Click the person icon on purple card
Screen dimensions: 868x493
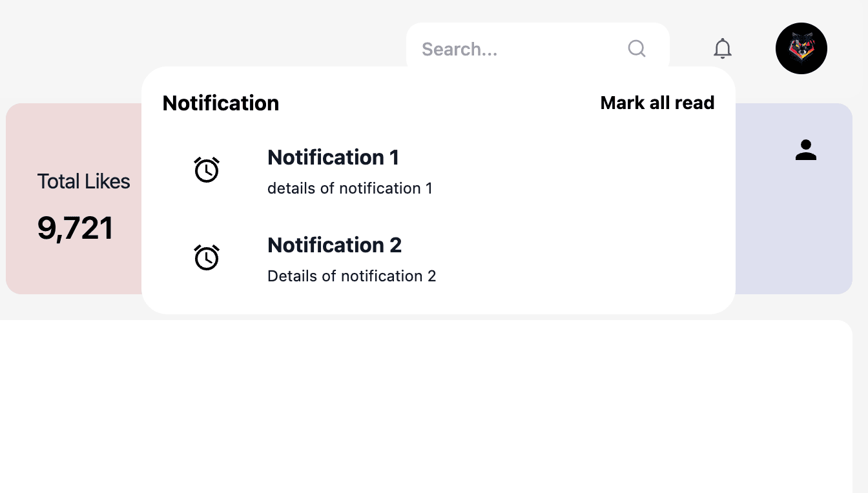tap(805, 150)
